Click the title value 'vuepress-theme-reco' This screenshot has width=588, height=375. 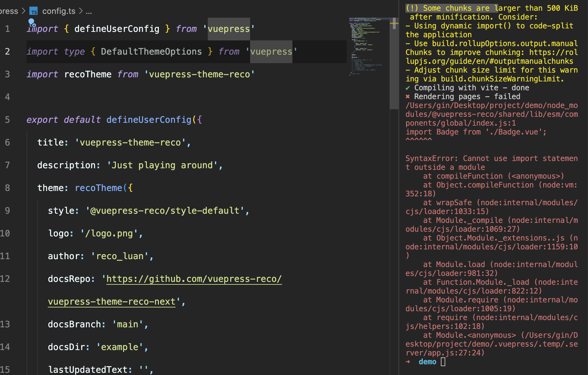[x=130, y=143]
